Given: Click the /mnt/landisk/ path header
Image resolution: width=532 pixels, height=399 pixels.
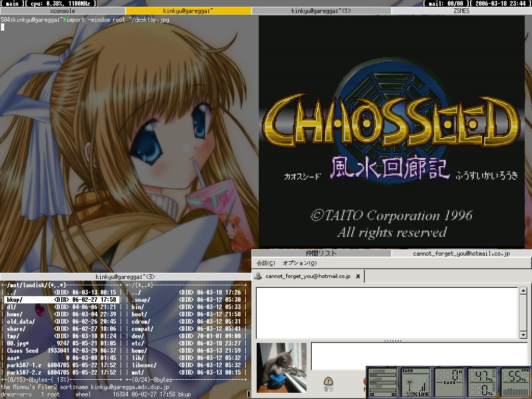Looking at the screenshot, I should (37, 285).
